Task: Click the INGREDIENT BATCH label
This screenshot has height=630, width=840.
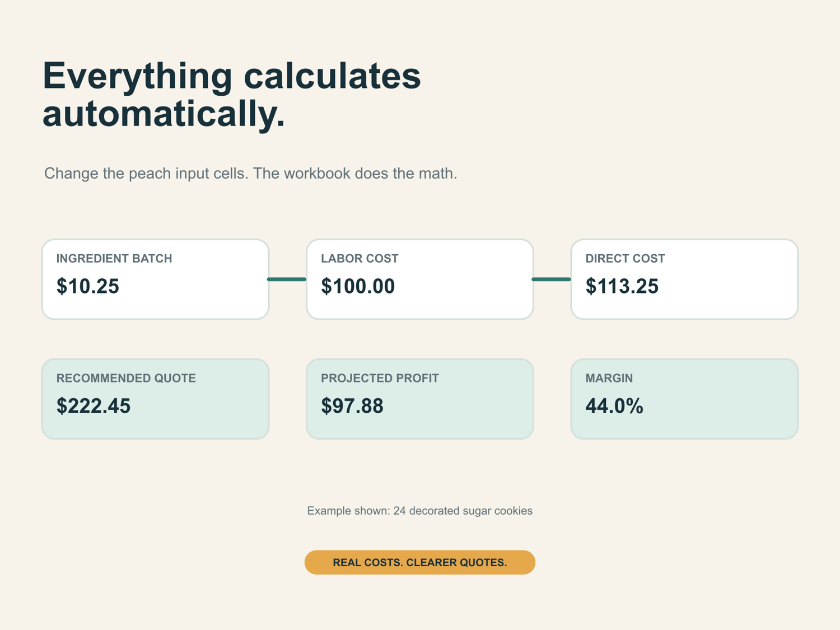Action: point(114,259)
